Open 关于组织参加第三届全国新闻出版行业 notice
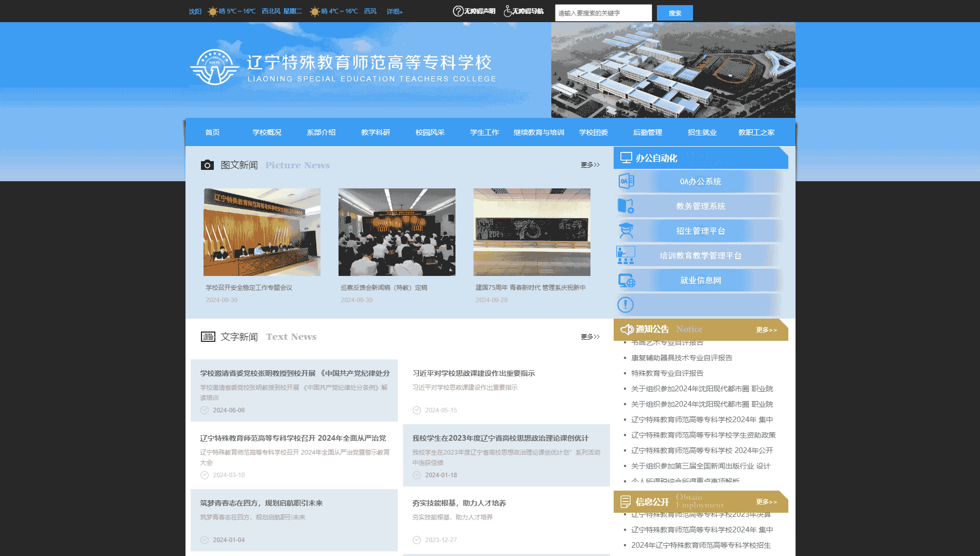The width and height of the screenshot is (980, 556). click(701, 466)
